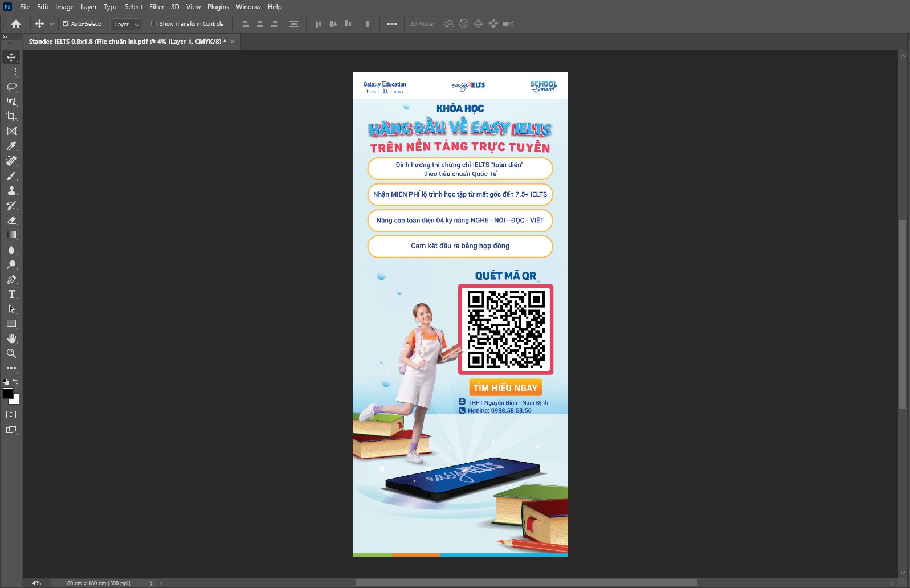Open the Change Screen Mode options
Image resolution: width=910 pixels, height=588 pixels.
click(x=11, y=430)
